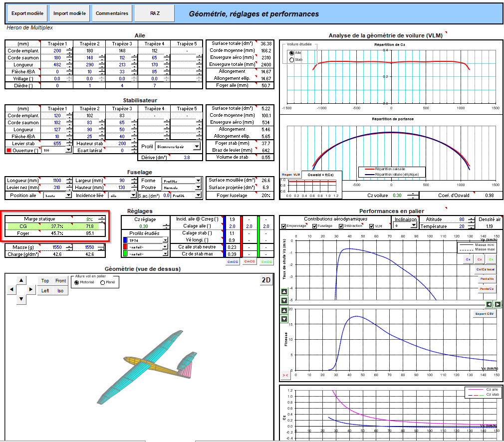Select the Stab radio button in Voilure étudiée
504x442 pixels.
(x=292, y=60)
